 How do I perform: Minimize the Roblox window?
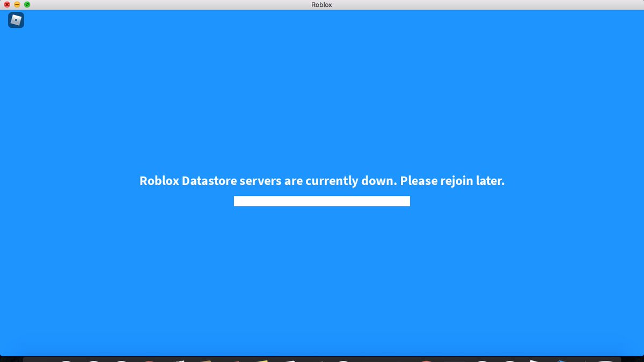click(17, 5)
